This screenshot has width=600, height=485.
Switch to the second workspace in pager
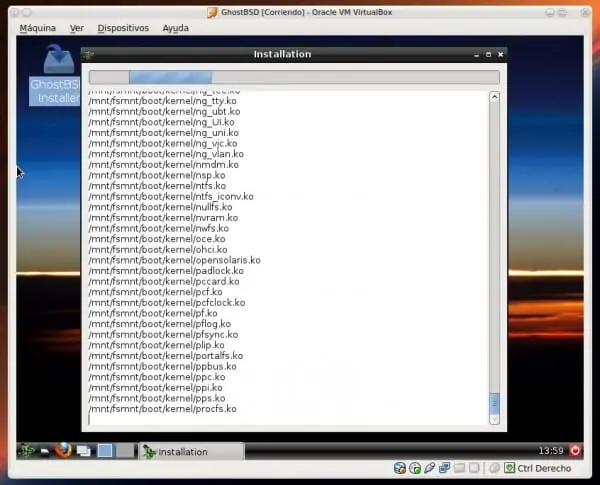point(125,451)
